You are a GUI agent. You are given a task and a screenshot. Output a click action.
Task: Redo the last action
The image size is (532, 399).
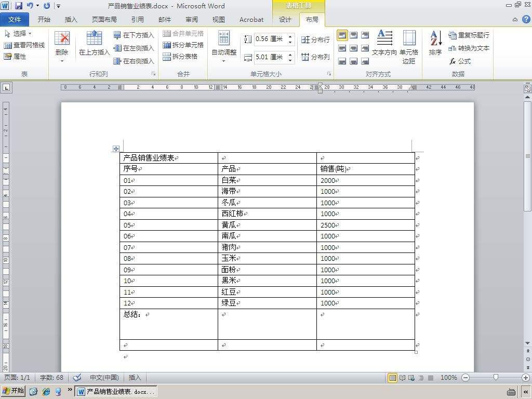47,6
